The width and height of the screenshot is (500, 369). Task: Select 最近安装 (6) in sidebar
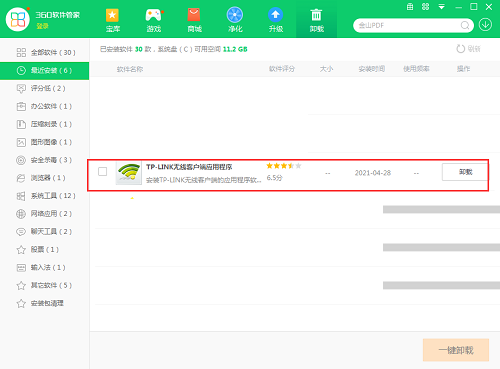[x=45, y=70]
